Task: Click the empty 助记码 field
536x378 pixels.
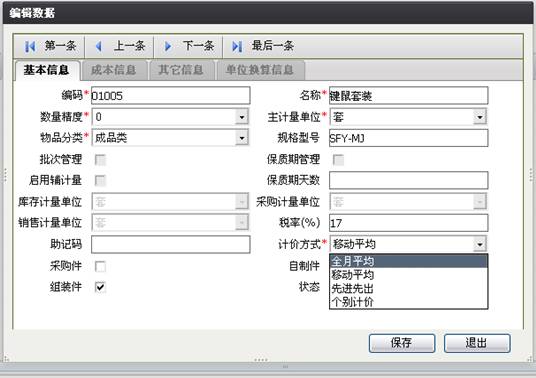Action: (x=171, y=244)
